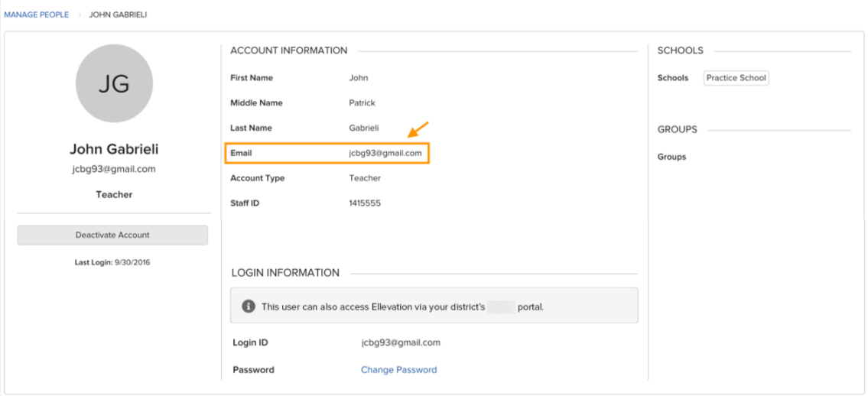Click the Groups section heading
This screenshot has width=868, height=396.
tap(677, 130)
